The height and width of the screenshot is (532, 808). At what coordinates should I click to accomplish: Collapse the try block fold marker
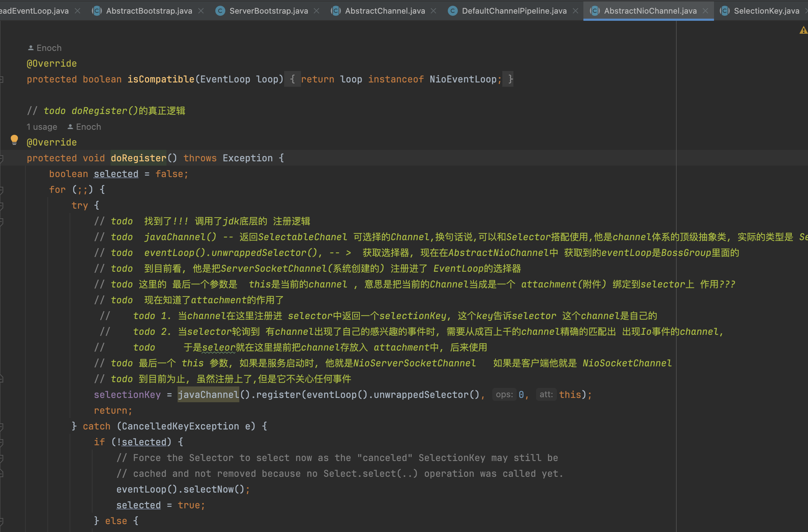coord(1,205)
